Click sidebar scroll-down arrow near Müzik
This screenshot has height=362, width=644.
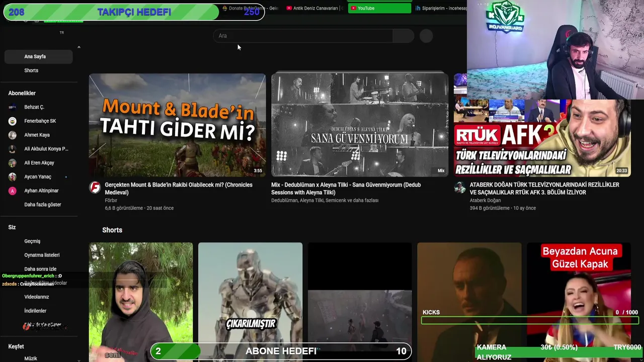coord(79,359)
